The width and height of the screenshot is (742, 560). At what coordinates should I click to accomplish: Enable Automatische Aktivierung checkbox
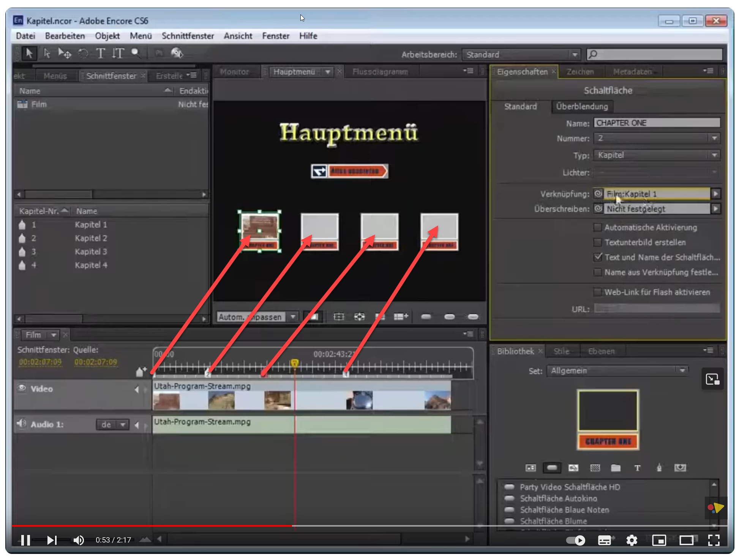click(597, 227)
